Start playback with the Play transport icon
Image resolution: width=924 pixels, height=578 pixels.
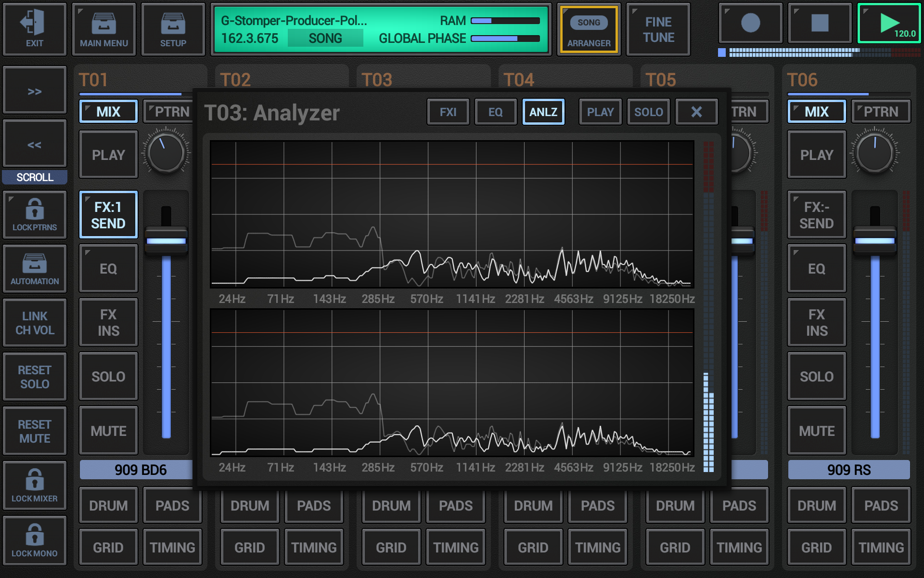(x=888, y=23)
